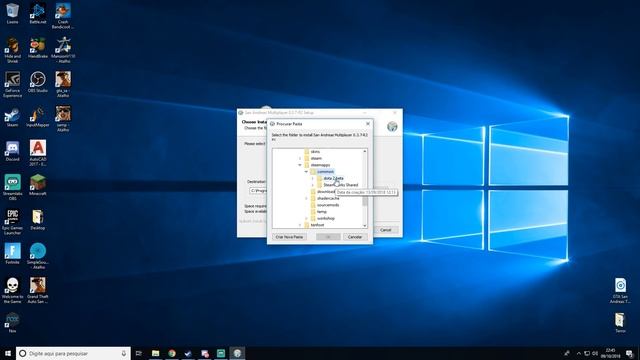Select Grand Theft Auto San Andreas icon
The width and height of the screenshot is (640, 360).
click(38, 290)
